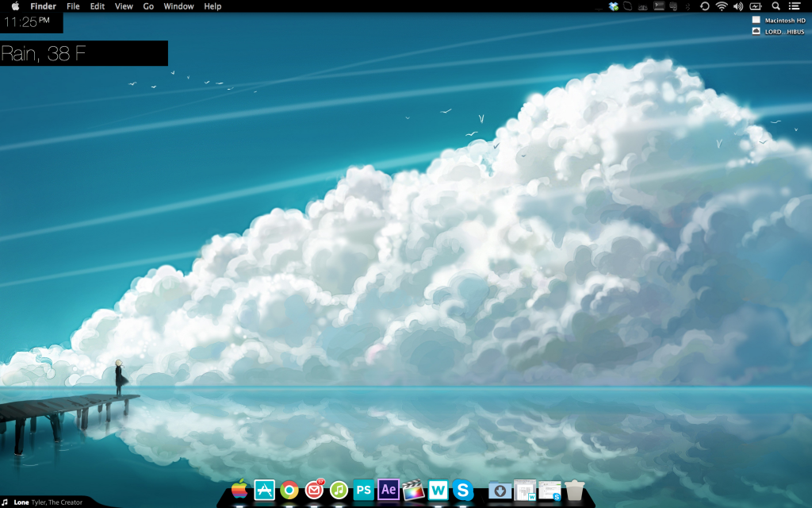Launch Skype from the Dock
The height and width of the screenshot is (508, 812).
point(463,490)
